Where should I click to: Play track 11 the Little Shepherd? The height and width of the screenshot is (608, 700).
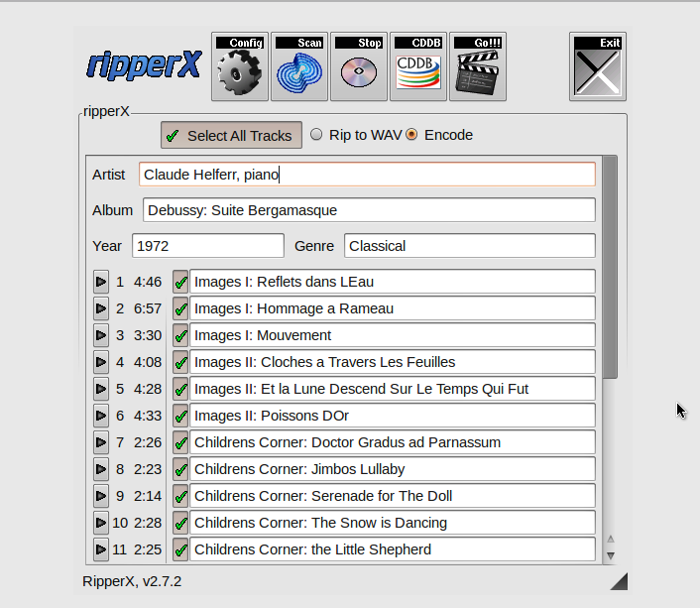point(101,549)
